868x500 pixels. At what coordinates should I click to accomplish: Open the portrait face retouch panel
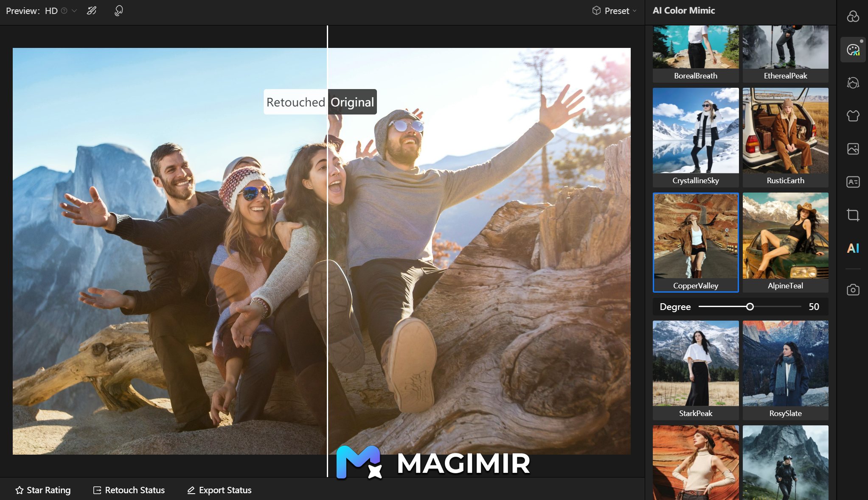coord(853,83)
